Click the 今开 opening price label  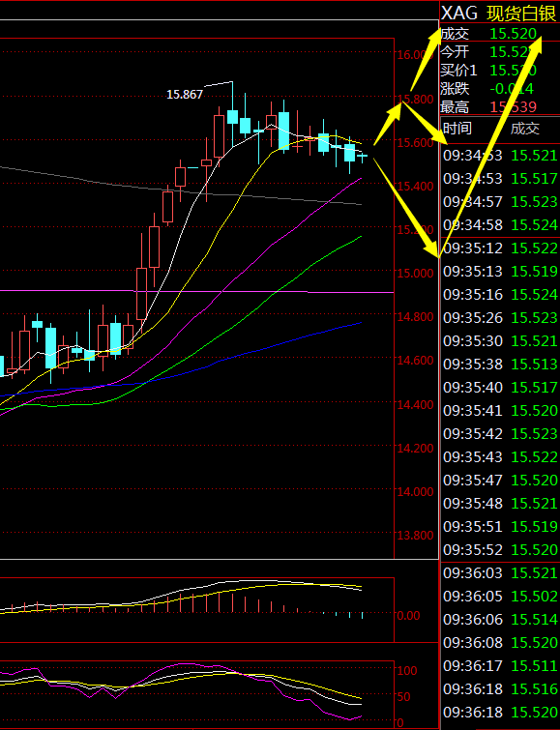click(455, 51)
